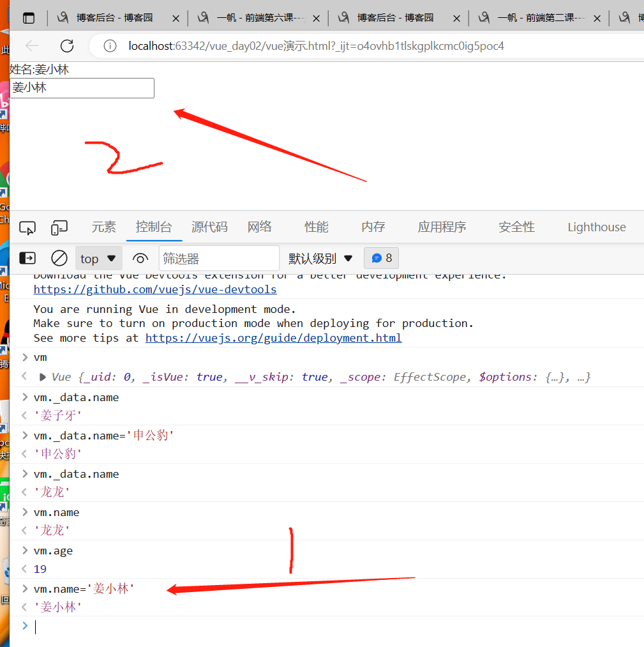644x647 pixels.
Task: Reload the page with the refresh icon
Action: coord(67,46)
